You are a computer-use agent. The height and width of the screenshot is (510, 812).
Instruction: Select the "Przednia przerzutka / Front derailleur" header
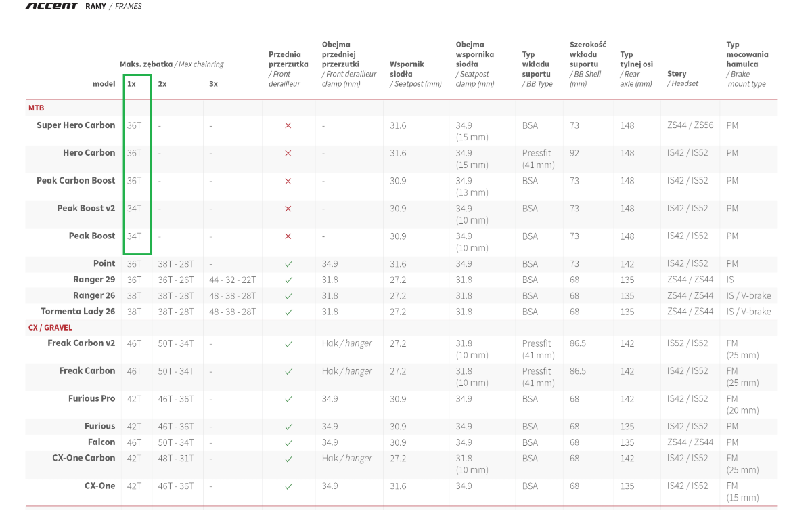click(x=288, y=69)
